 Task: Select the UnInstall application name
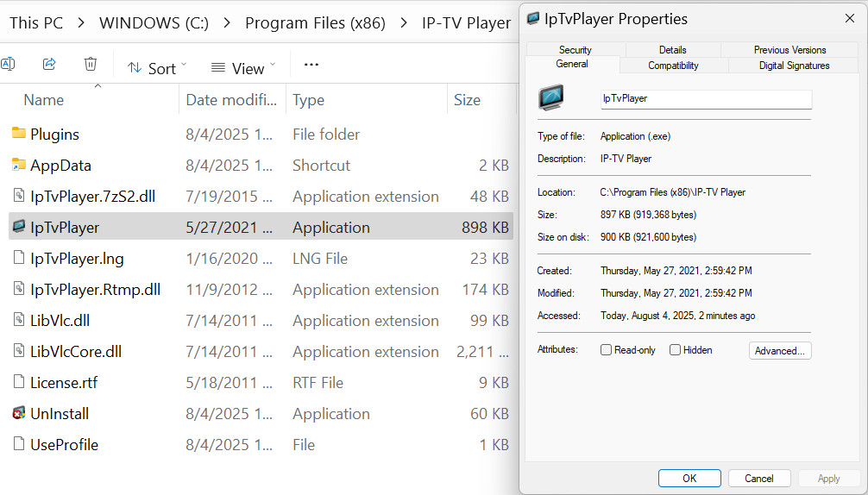(60, 413)
